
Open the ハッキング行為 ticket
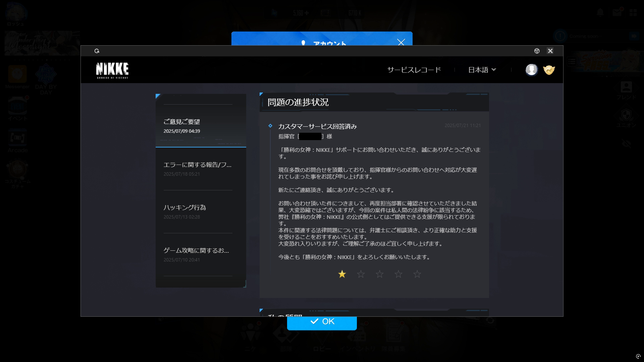click(x=201, y=212)
